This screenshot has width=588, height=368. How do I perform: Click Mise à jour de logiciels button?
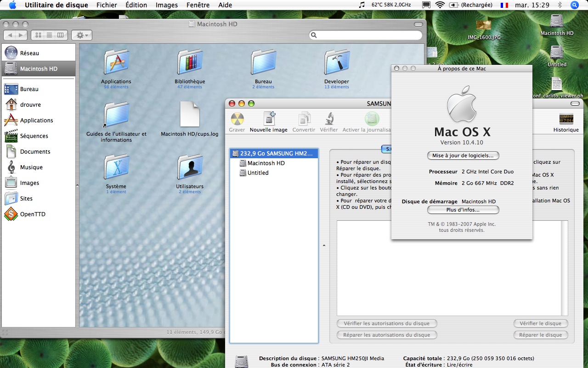pyautogui.click(x=463, y=155)
